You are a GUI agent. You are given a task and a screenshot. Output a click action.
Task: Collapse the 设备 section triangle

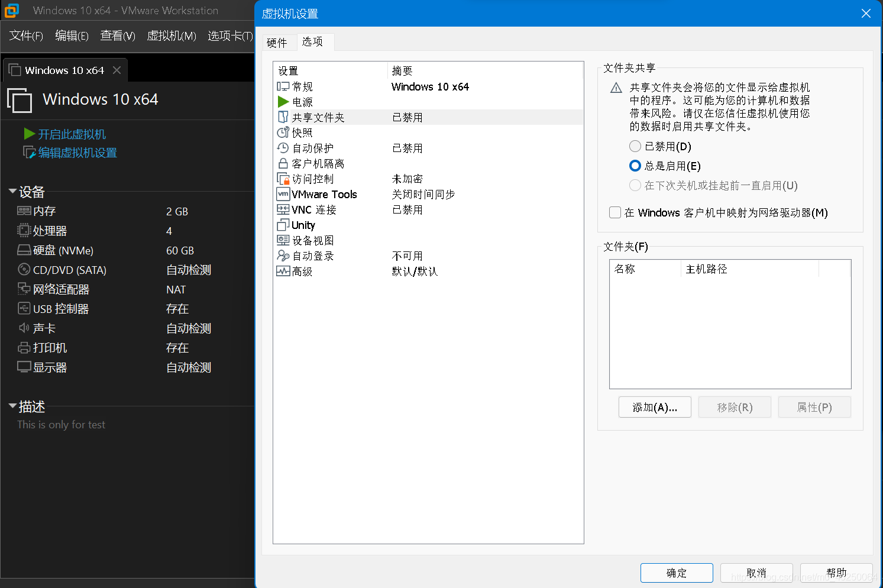click(x=12, y=191)
